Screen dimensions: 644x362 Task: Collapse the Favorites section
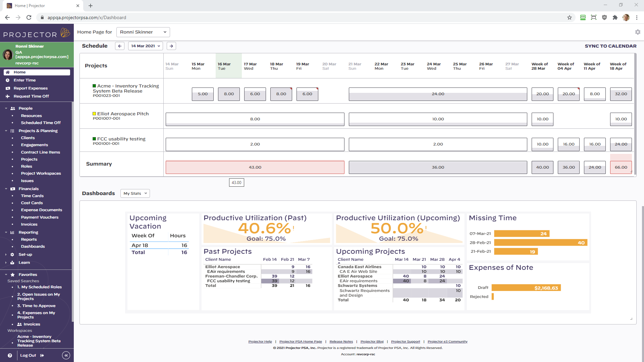tap(6, 275)
